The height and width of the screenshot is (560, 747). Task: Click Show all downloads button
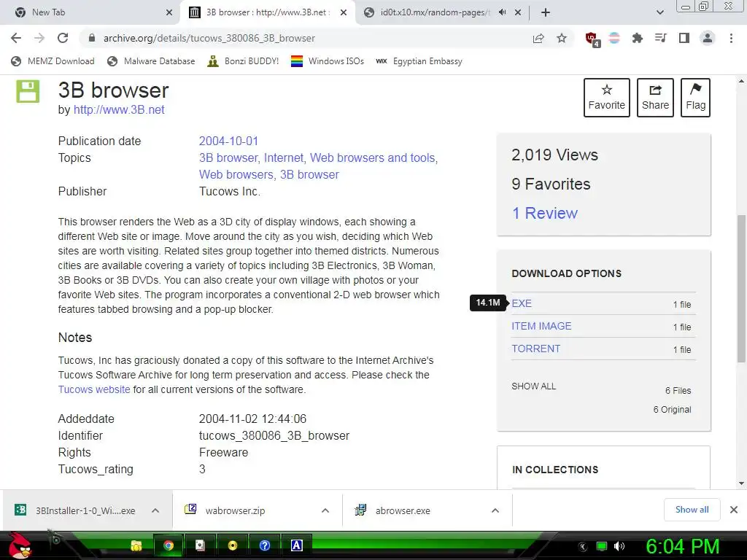(692, 510)
